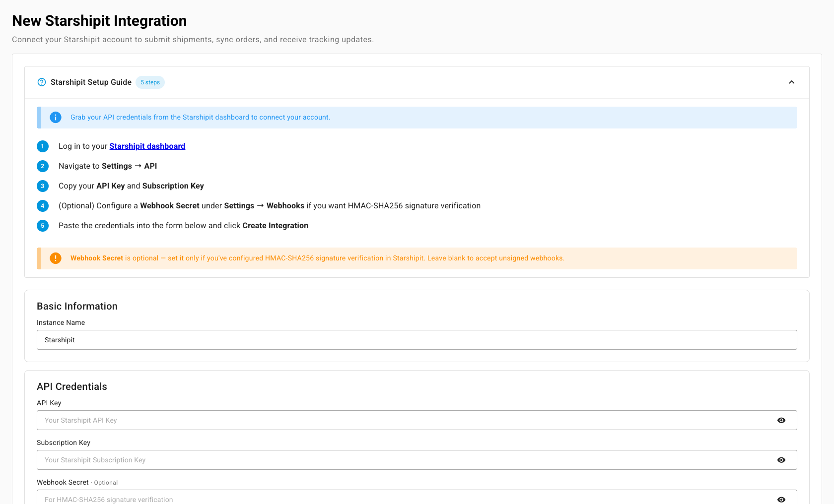
Task: Click the Webhook Secret is optional warning text
Action: [317, 258]
